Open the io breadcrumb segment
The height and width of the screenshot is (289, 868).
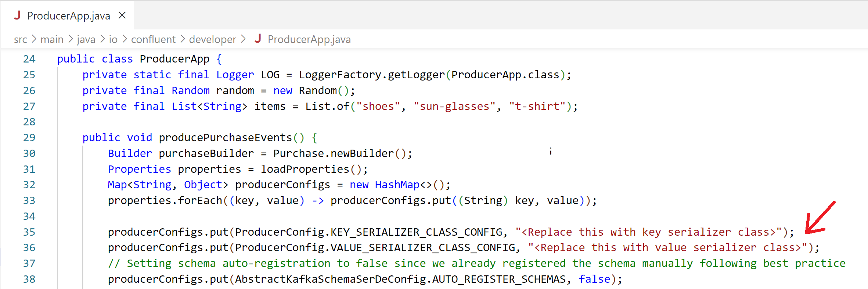[113, 39]
